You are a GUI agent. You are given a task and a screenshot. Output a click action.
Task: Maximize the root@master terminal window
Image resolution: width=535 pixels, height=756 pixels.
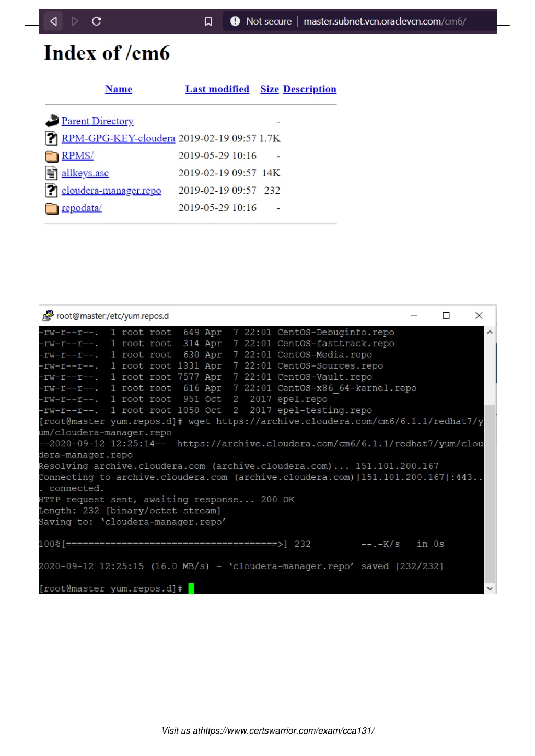pos(446,315)
